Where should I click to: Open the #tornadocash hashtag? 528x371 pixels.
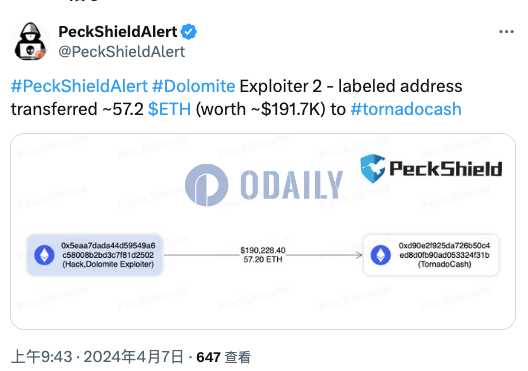406,109
